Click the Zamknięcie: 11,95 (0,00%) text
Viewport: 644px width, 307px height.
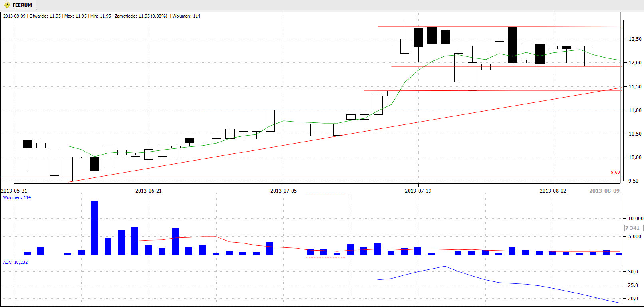tap(141, 16)
